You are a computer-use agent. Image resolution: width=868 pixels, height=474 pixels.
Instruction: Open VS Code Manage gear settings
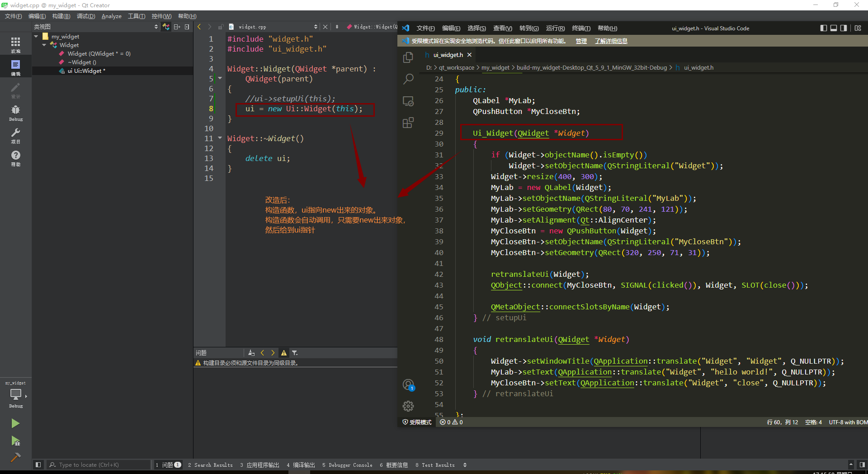point(408,406)
